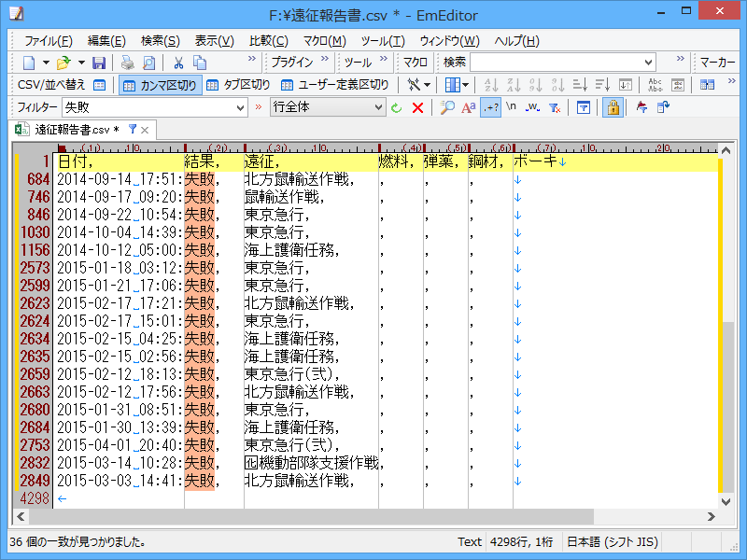Click the yellow heading lock icon

point(613,107)
